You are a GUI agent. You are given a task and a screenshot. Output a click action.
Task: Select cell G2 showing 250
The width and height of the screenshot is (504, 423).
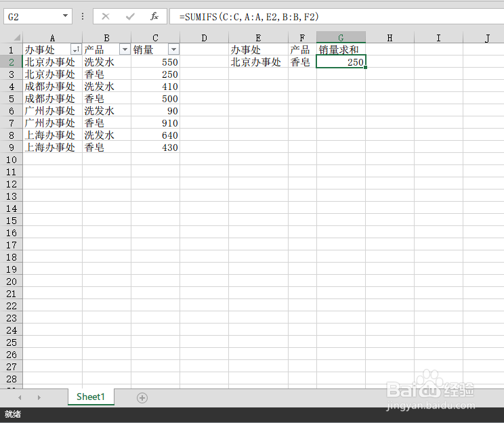coord(341,62)
